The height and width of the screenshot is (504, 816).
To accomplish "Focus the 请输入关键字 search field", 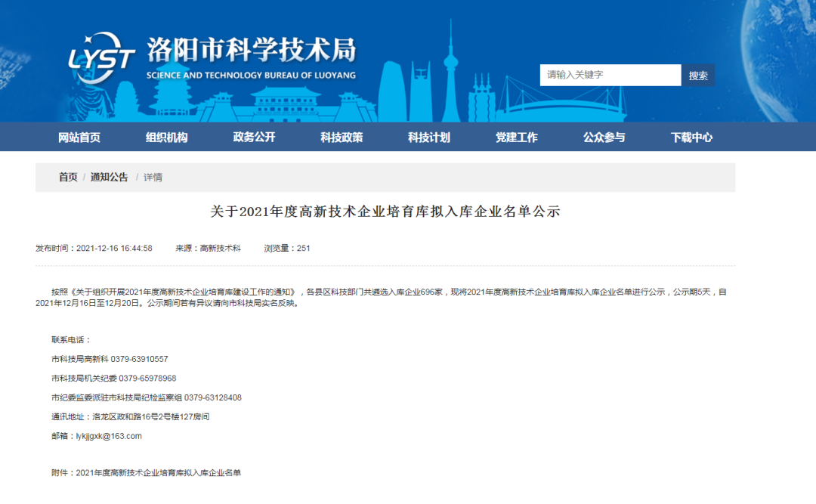I will (610, 75).
